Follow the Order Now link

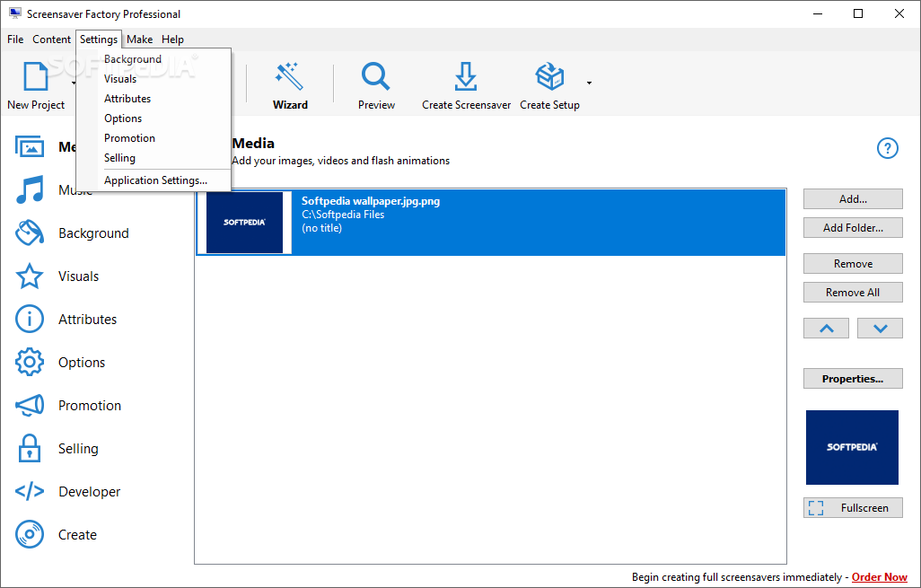click(880, 577)
